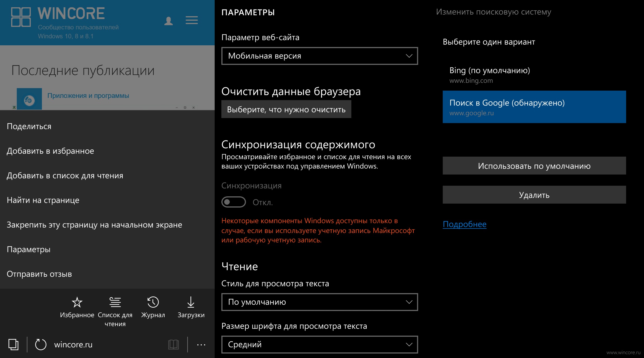Click the Последние публикации heading

click(83, 70)
